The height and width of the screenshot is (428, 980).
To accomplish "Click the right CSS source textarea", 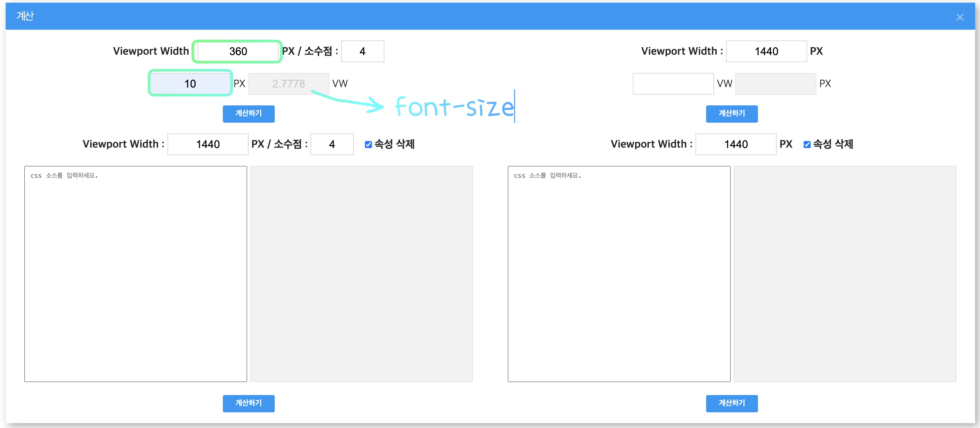I will (619, 273).
